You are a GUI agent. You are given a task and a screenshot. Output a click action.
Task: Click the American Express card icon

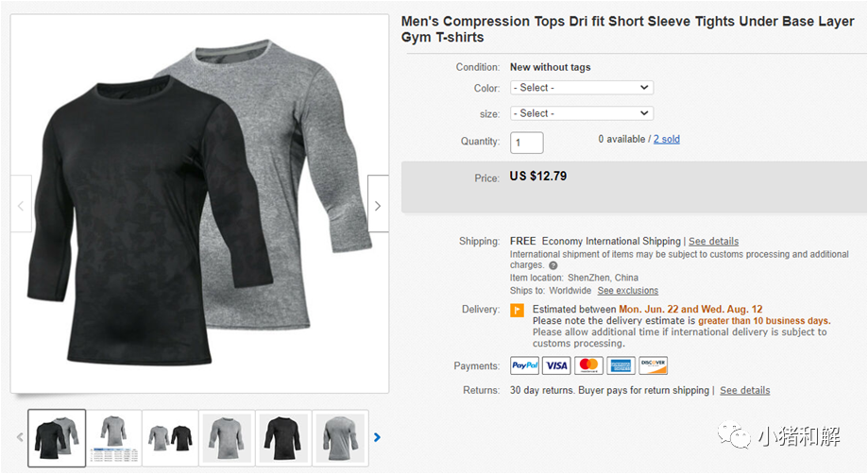[621, 365]
